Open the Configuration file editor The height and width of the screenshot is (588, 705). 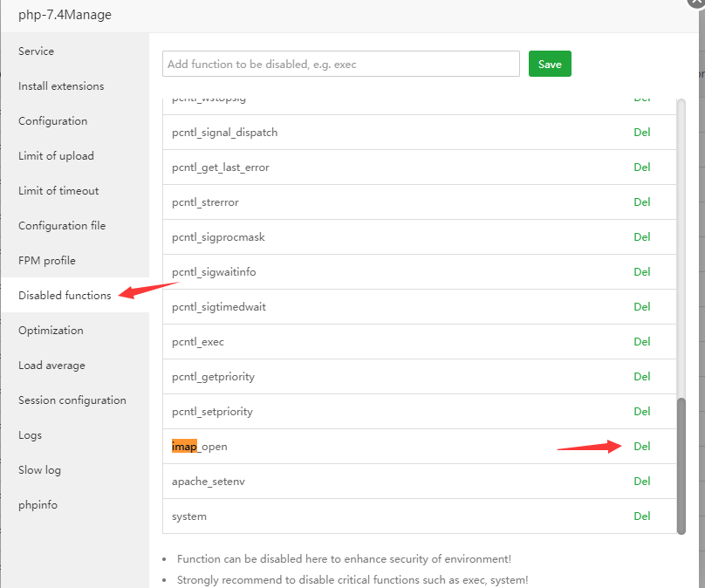tap(62, 226)
